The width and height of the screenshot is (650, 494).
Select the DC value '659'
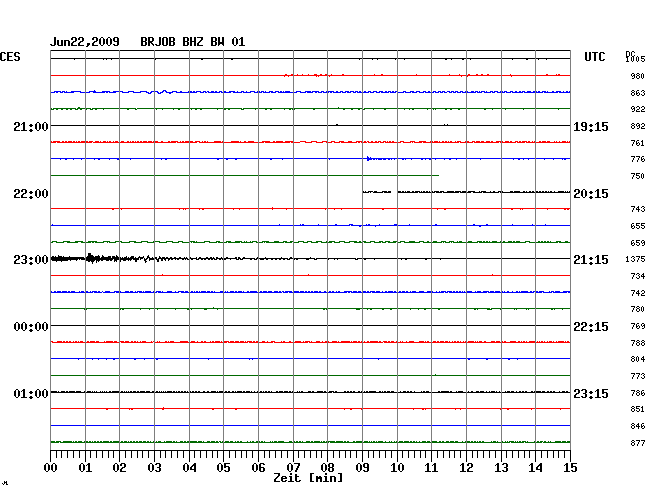click(638, 243)
